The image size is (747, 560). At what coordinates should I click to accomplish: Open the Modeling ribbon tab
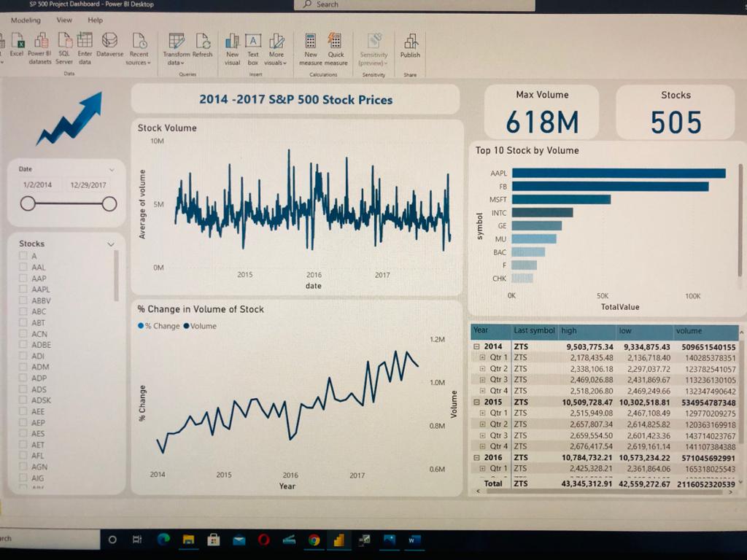point(26,20)
